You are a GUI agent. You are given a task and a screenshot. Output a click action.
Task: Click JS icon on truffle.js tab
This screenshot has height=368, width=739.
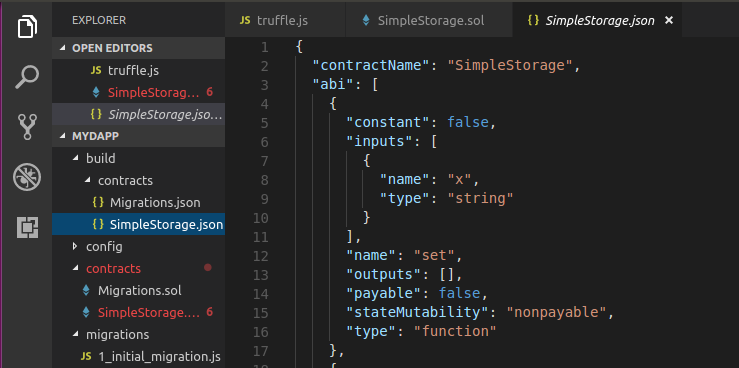click(245, 21)
